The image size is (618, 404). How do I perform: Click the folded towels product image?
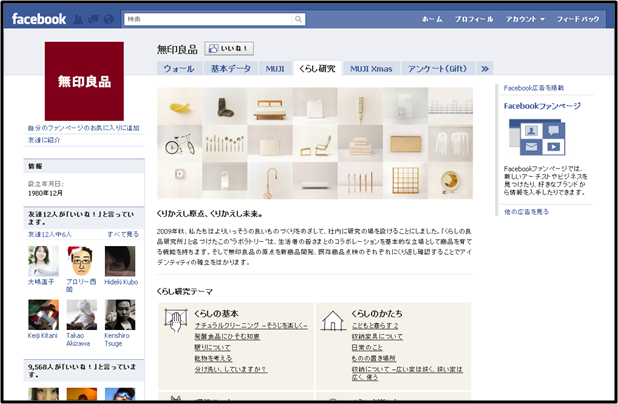coord(360,143)
